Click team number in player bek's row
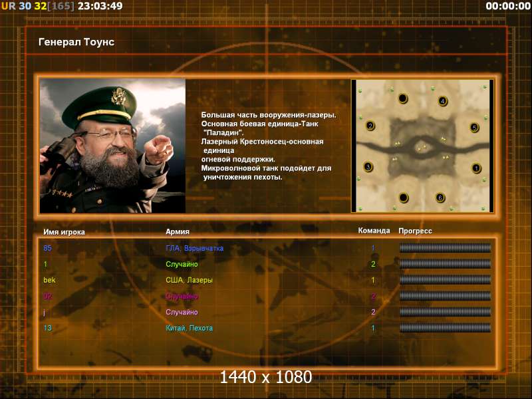The image size is (532, 399). click(373, 280)
